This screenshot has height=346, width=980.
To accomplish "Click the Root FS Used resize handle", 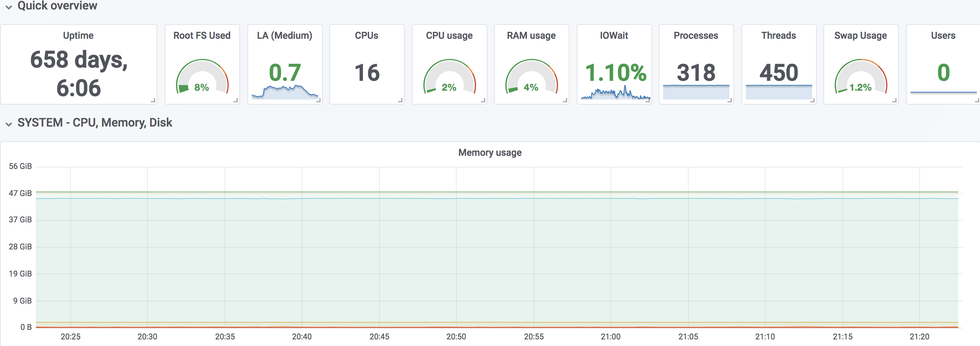I will point(236,100).
